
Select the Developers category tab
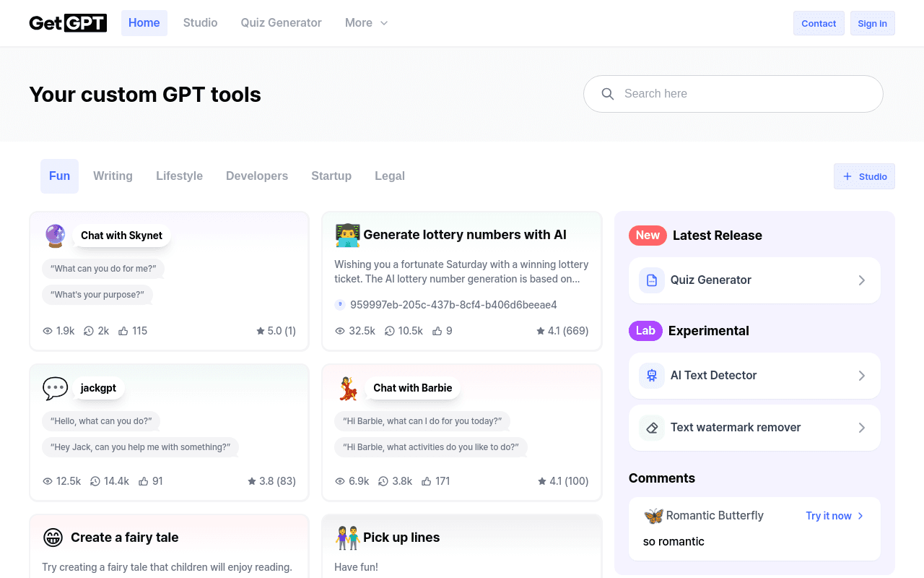click(x=257, y=176)
